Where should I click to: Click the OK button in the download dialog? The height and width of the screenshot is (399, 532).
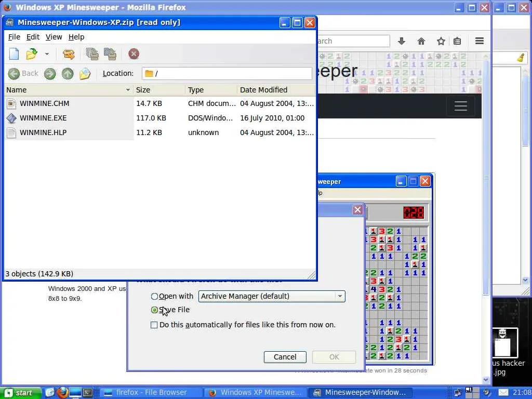[334, 357]
